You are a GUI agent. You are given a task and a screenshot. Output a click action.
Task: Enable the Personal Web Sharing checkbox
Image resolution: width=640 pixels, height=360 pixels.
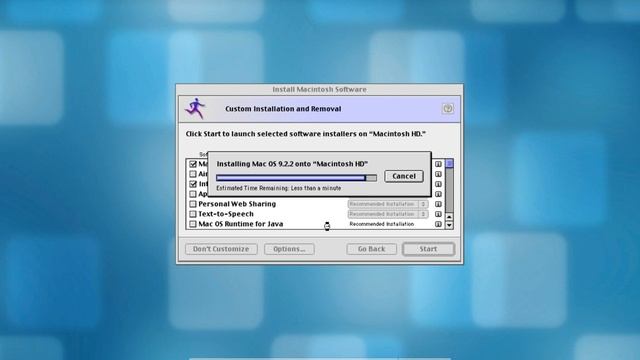tap(193, 204)
